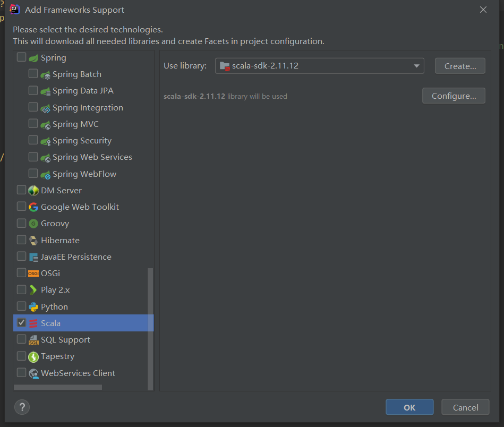The height and width of the screenshot is (427, 504).
Task: Enable the Python checkbox
Action: pos(22,306)
